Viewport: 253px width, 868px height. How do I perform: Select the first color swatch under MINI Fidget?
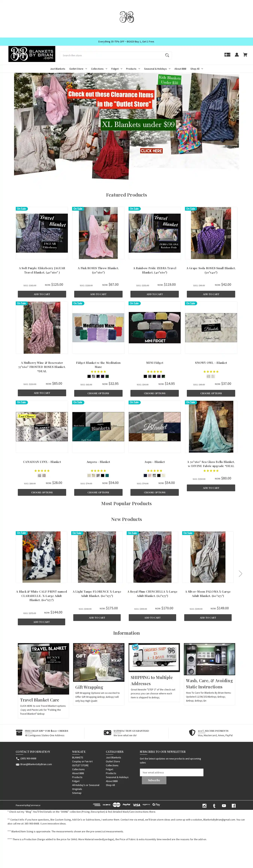145,376
